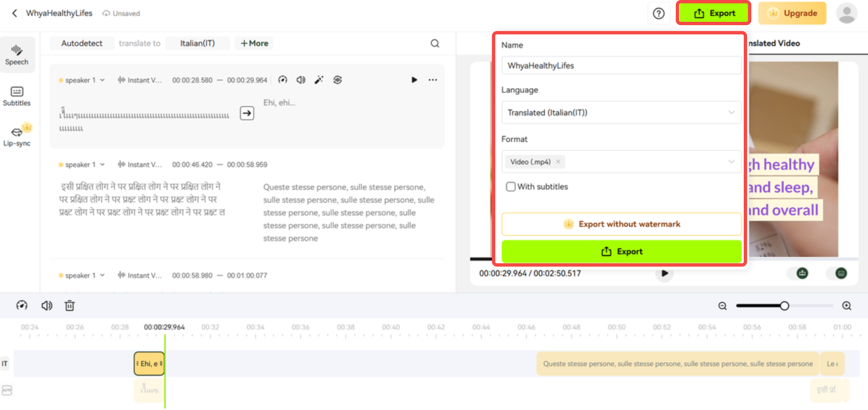Open the +More language menu

[254, 43]
